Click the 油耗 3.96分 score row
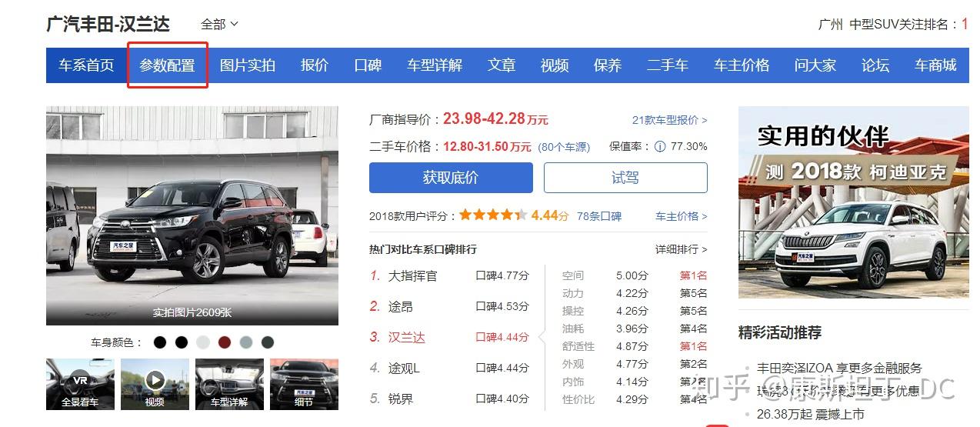Viewport: 980px width, 427px height. 635,329
